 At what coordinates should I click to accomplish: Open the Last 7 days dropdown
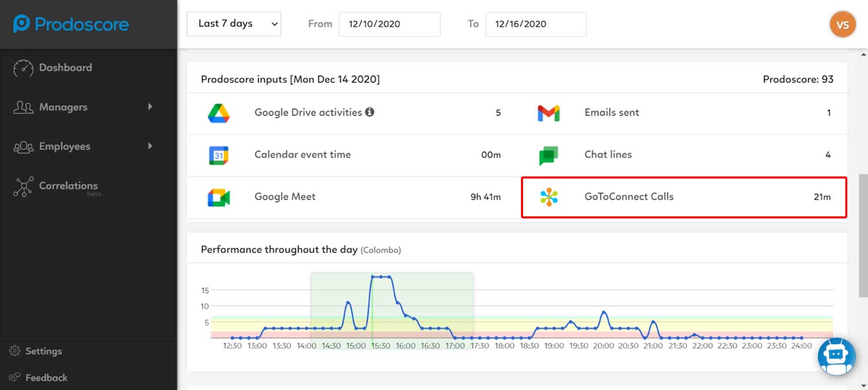pos(234,24)
